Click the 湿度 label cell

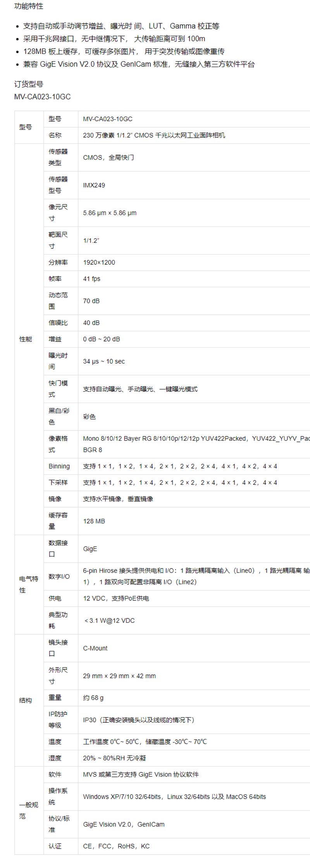[x=61, y=758]
